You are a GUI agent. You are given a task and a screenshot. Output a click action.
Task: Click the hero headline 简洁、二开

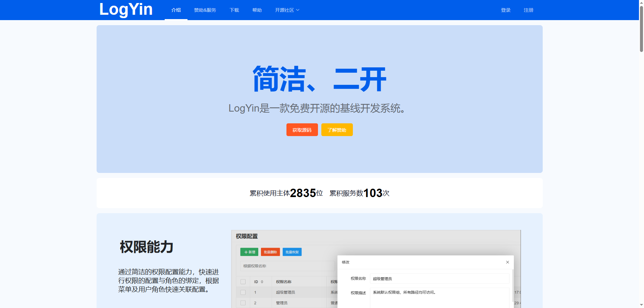coord(319,79)
